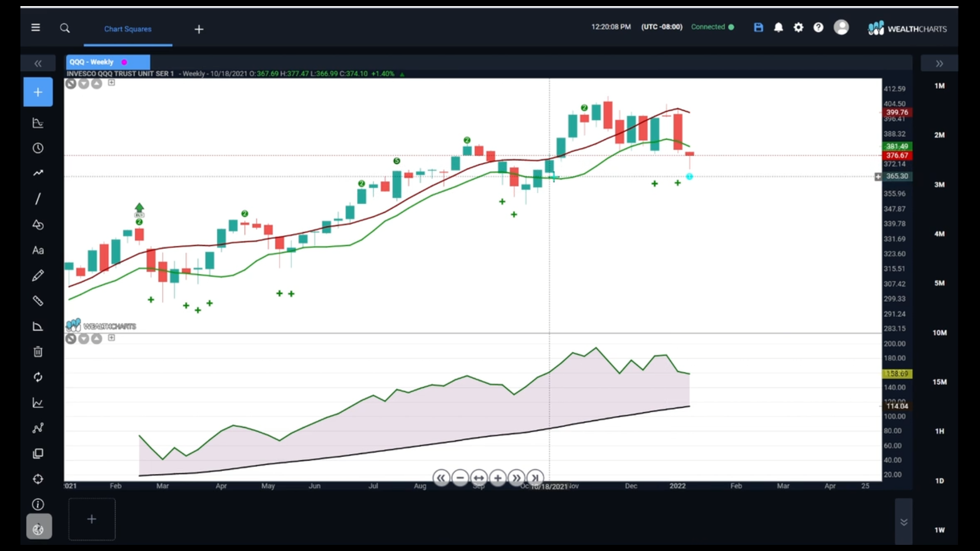
Task: Click the WealthCharts logo in header
Action: (x=908, y=29)
